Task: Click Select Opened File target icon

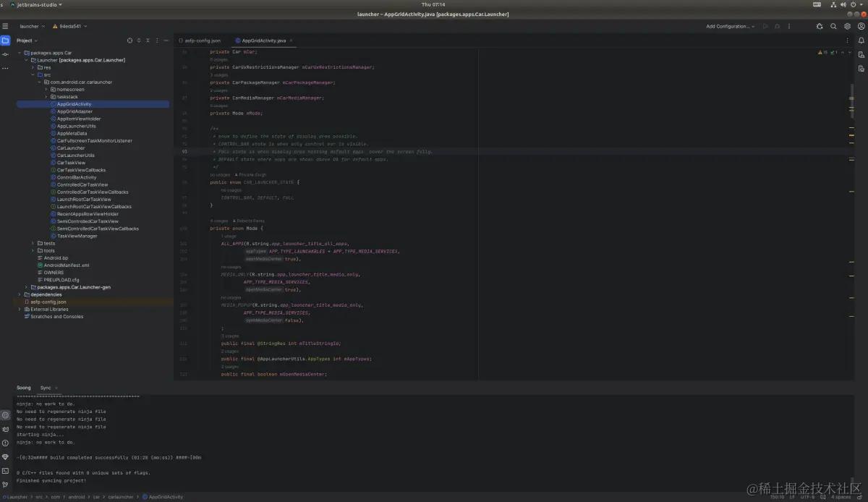Action: click(129, 41)
